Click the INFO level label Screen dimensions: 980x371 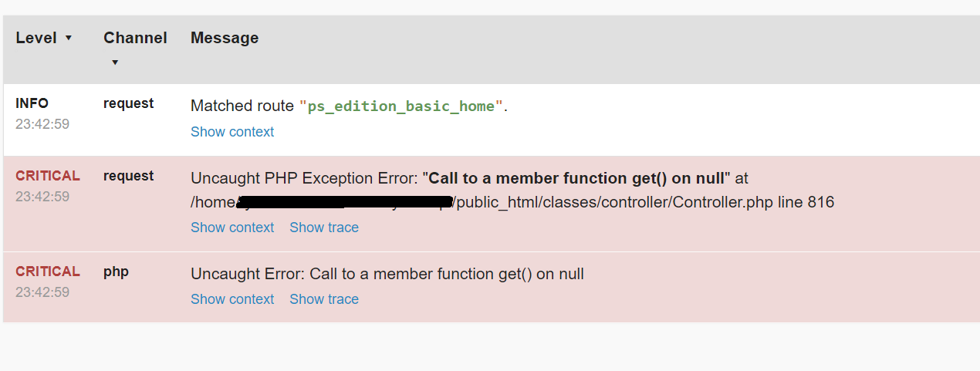[32, 103]
